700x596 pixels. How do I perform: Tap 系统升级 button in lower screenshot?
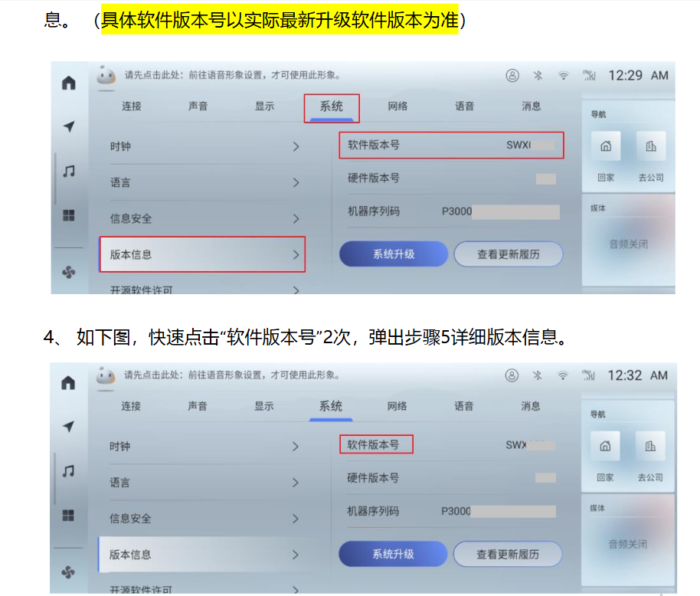click(x=393, y=554)
